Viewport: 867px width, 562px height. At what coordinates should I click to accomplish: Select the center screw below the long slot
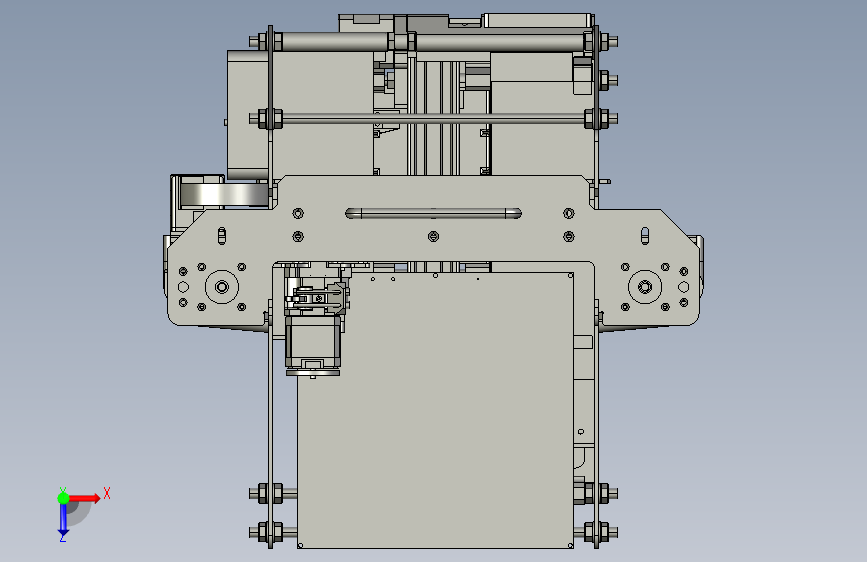click(x=434, y=237)
